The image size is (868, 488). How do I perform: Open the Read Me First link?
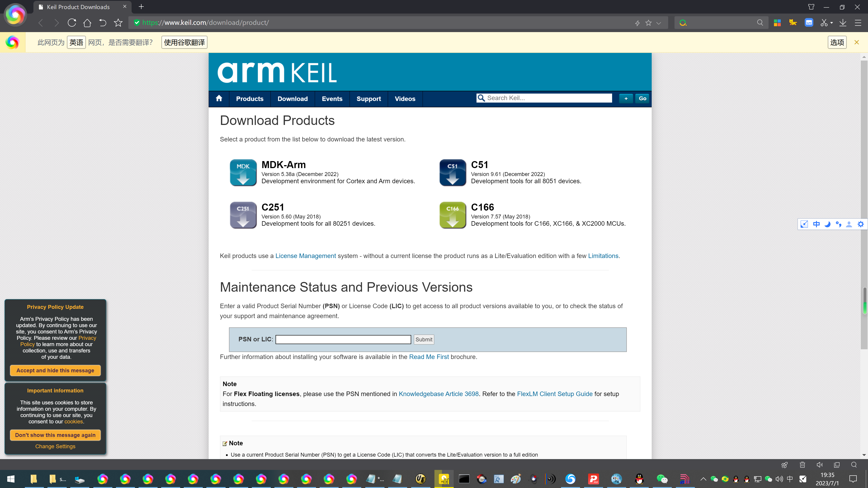[429, 357]
